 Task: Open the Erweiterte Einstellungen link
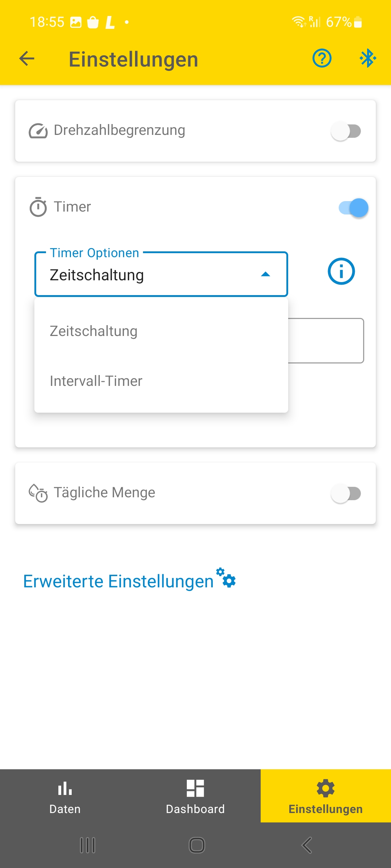pyautogui.click(x=118, y=582)
